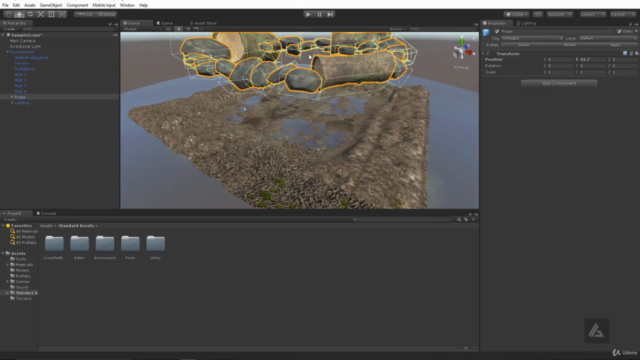Select the Hand tool in toolbar
Image resolution: width=640 pixels, height=360 pixels.
tap(9, 14)
